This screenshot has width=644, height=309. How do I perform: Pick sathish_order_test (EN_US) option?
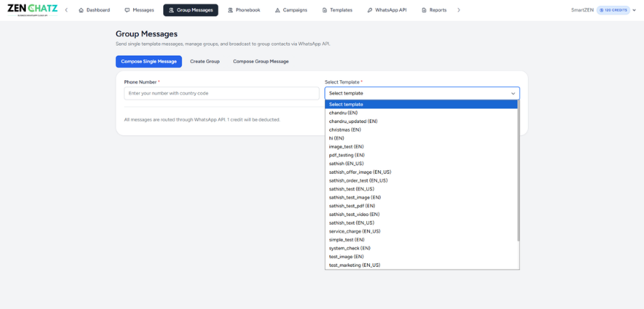(x=421, y=180)
